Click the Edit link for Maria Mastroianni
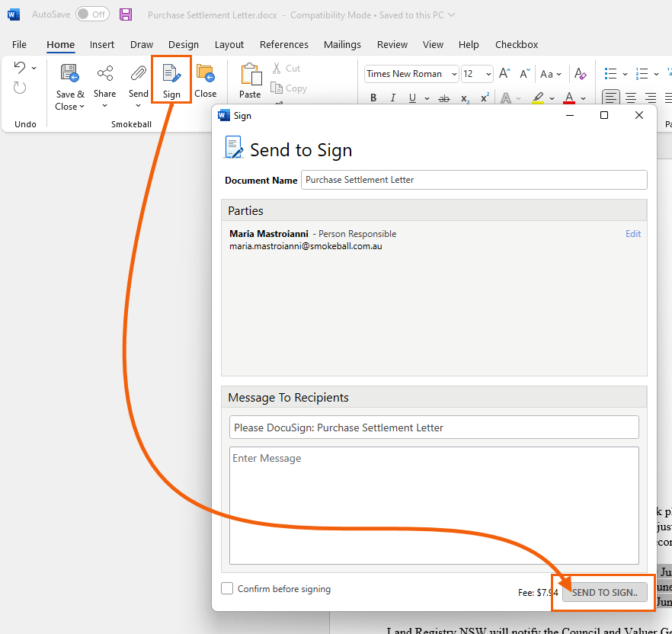This screenshot has width=672, height=634. click(633, 234)
